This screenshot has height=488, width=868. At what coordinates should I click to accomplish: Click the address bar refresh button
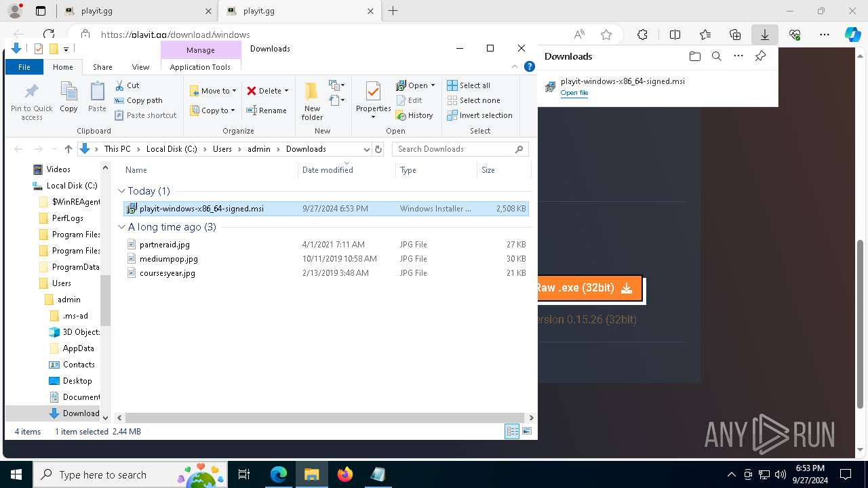coord(378,149)
